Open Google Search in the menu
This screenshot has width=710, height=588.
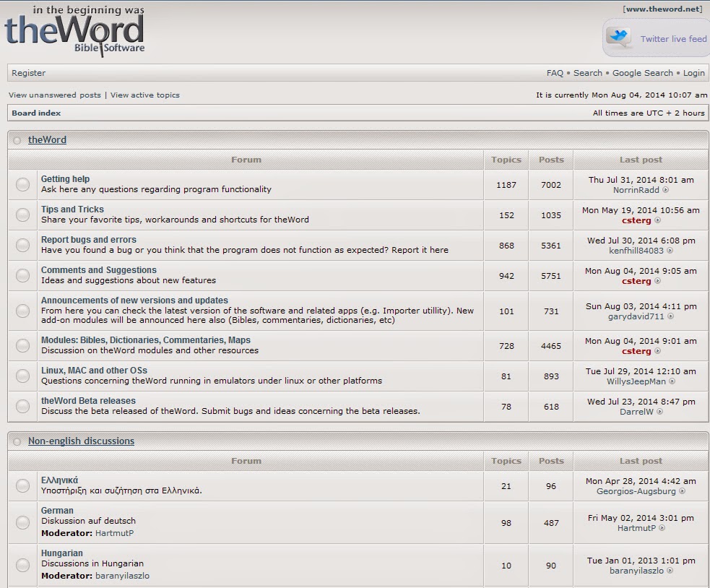(643, 73)
